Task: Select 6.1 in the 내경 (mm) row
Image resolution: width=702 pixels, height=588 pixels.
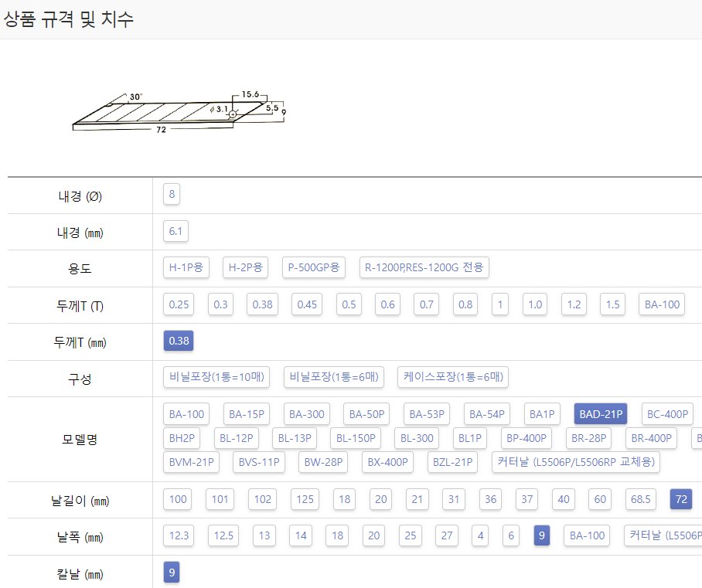Action: tap(175, 231)
